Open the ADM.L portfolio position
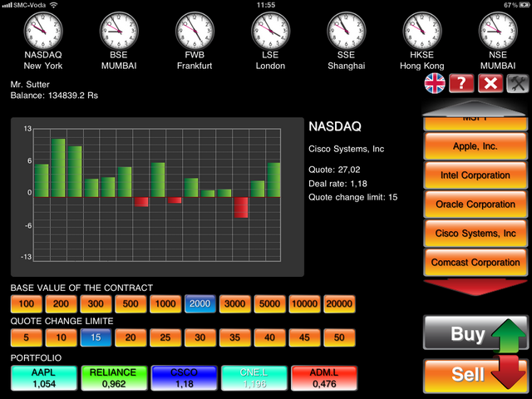Image resolution: width=532 pixels, height=399 pixels. click(324, 378)
